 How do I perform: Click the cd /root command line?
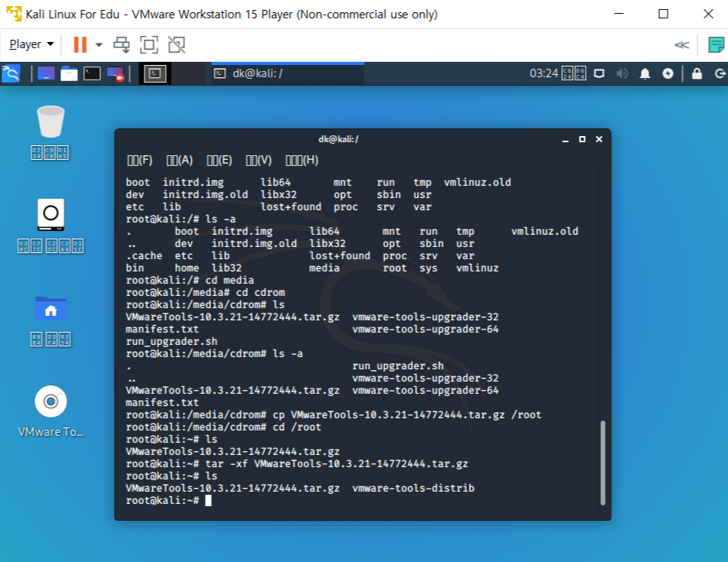pyautogui.click(x=223, y=427)
